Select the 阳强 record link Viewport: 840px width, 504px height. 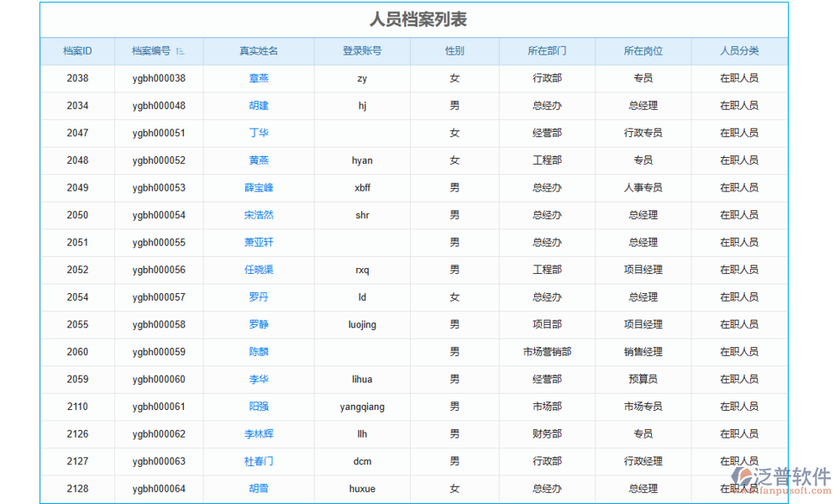coord(258,407)
